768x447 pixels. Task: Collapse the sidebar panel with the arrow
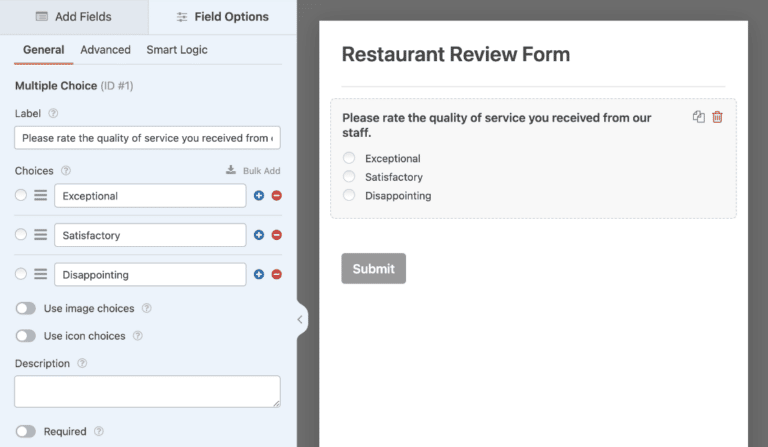pyautogui.click(x=300, y=320)
